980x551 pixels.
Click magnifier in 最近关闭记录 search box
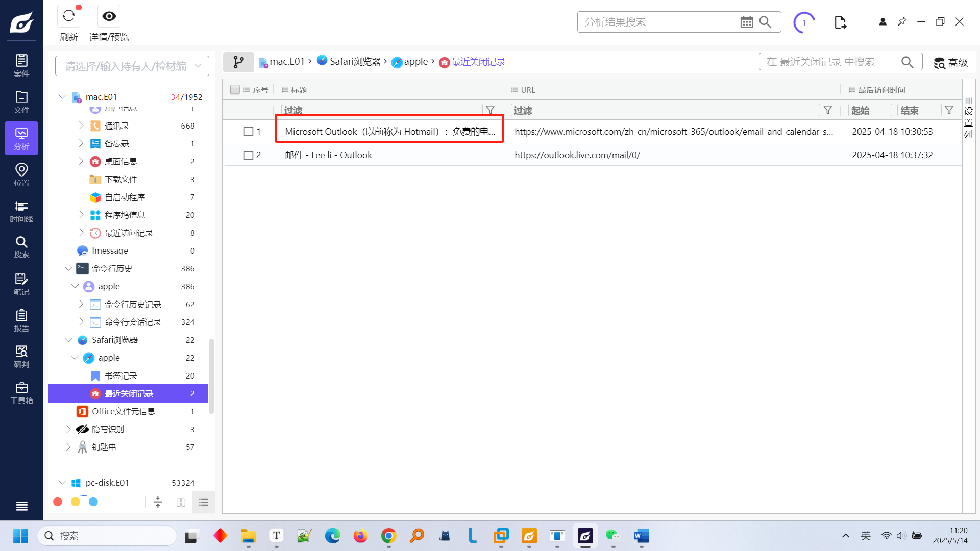[x=907, y=62]
